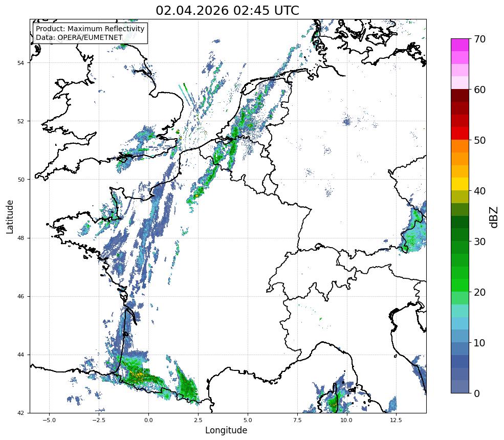Click the "dBZ" colorbar label
This screenshot has width=504, height=440.
494,217
